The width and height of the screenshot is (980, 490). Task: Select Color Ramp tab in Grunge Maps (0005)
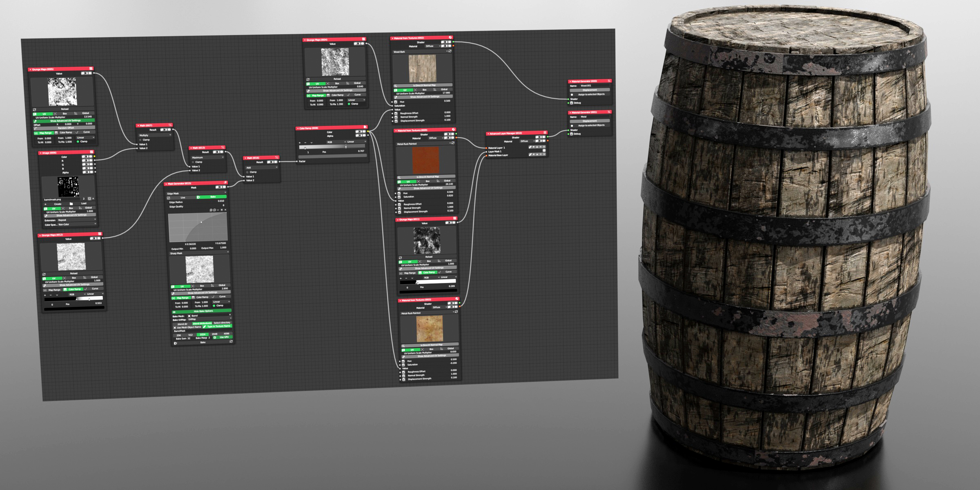tap(63, 132)
